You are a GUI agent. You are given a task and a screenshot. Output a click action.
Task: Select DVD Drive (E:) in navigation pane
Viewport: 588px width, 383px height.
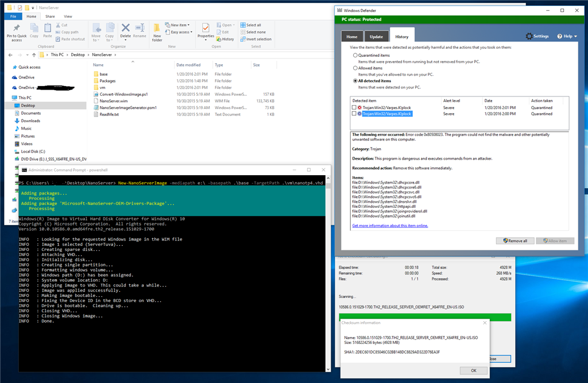(53, 159)
